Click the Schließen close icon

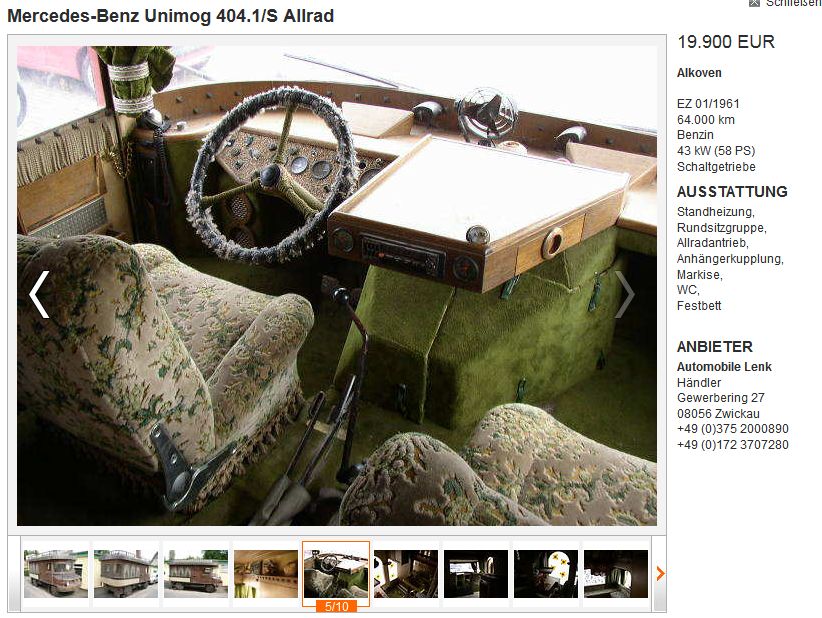[x=754, y=3]
